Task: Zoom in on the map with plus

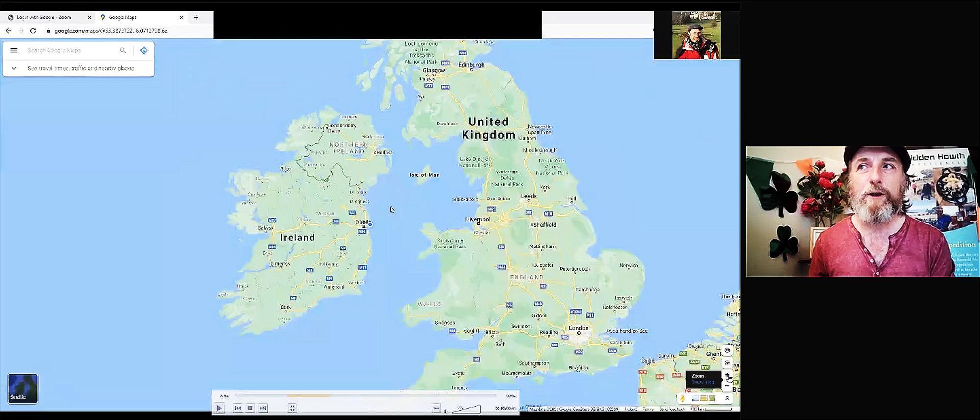Action: (727, 375)
